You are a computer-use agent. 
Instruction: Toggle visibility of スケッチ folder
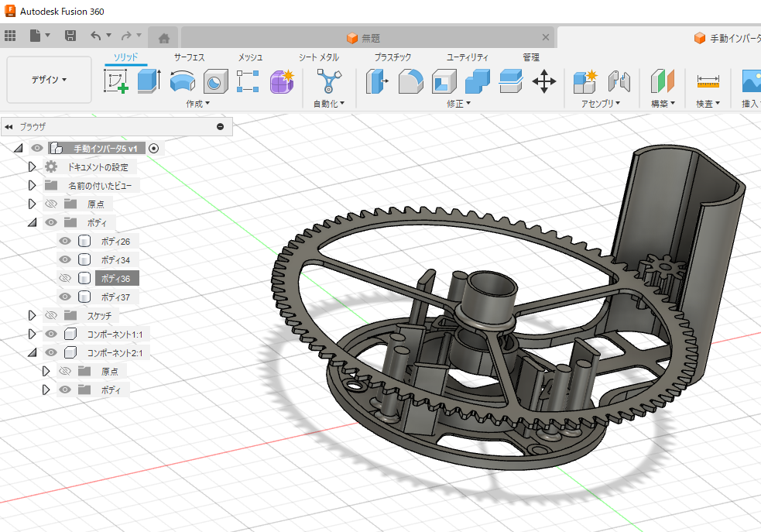pos(51,315)
